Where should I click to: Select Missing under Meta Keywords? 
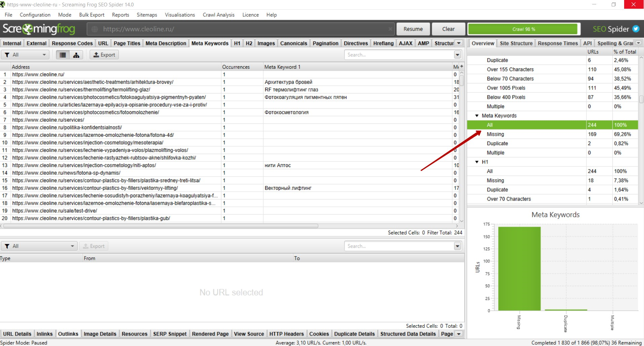click(x=552, y=134)
